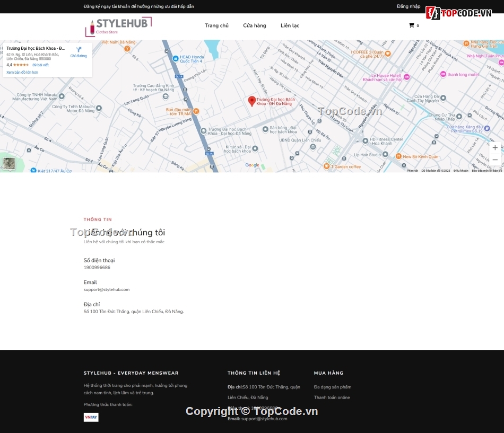Go to Trang chủ
This screenshot has height=433, width=504.
(x=216, y=25)
